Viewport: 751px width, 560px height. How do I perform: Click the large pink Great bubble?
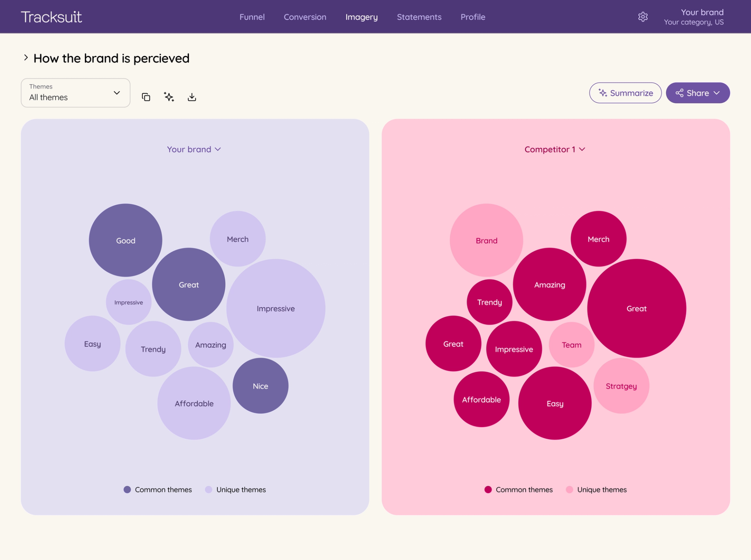click(x=636, y=309)
